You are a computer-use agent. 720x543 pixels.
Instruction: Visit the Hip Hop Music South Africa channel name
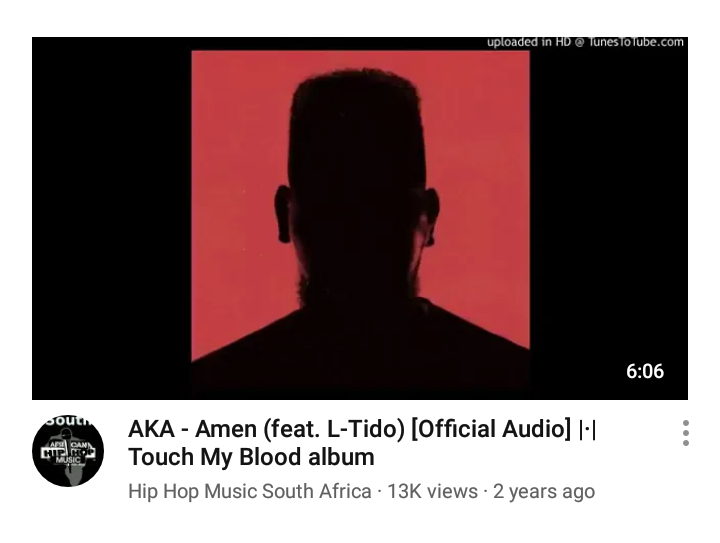pyautogui.click(x=250, y=491)
